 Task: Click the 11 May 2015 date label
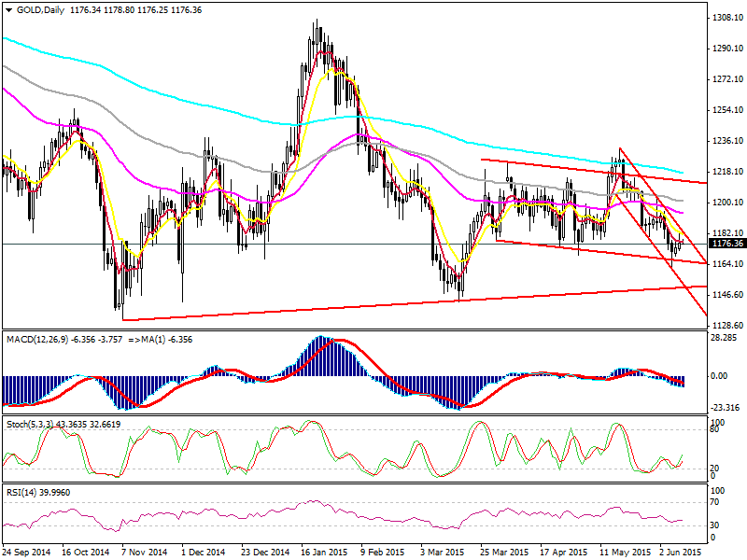tap(625, 553)
